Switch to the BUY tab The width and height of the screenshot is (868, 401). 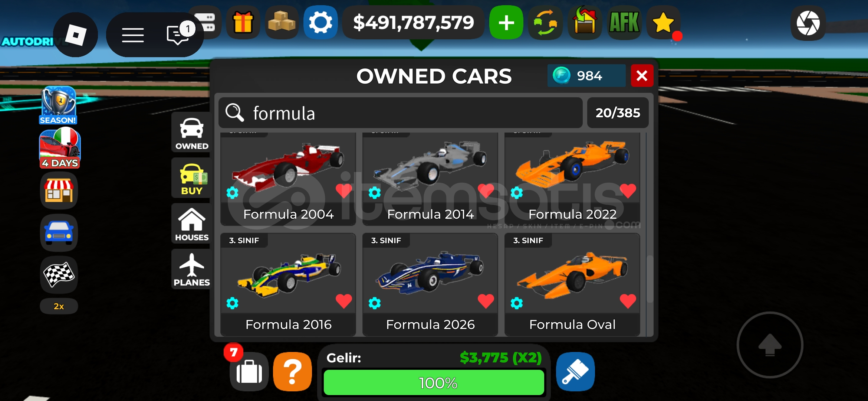191,179
